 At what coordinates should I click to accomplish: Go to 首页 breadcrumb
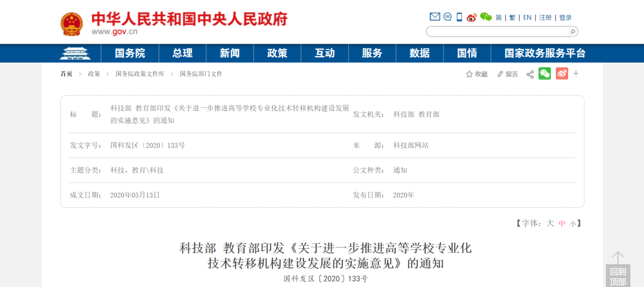coord(67,74)
